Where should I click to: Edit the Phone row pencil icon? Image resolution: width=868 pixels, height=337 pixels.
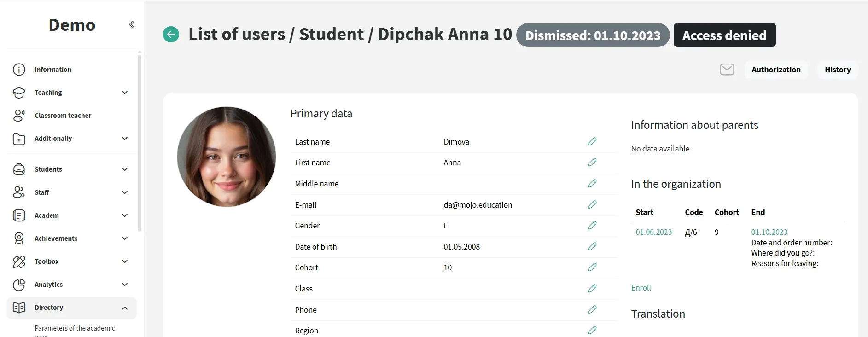(592, 309)
